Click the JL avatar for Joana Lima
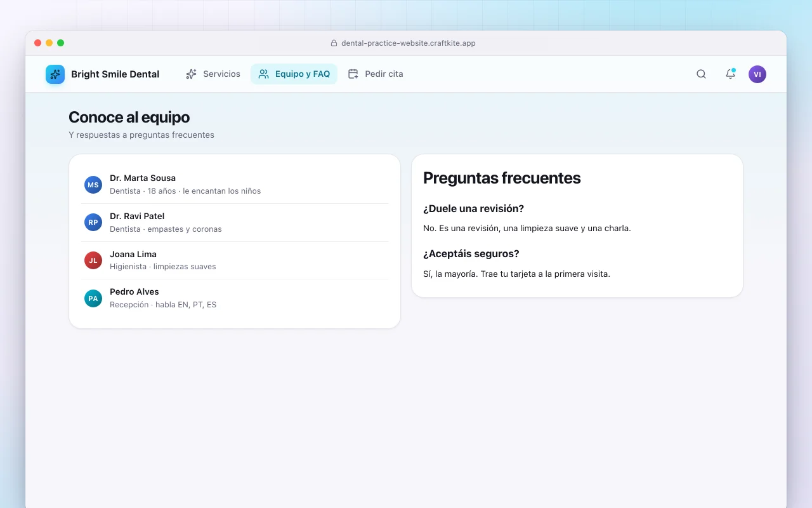This screenshot has height=508, width=812. 93,260
